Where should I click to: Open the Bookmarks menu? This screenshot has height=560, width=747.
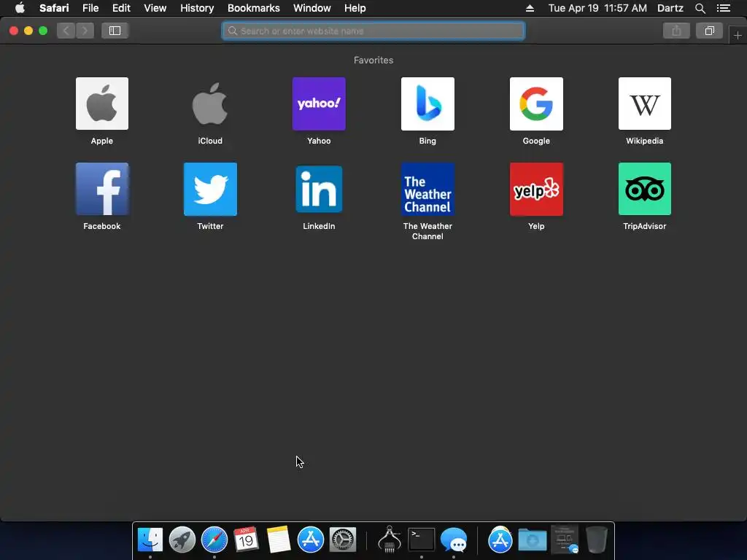pos(253,8)
